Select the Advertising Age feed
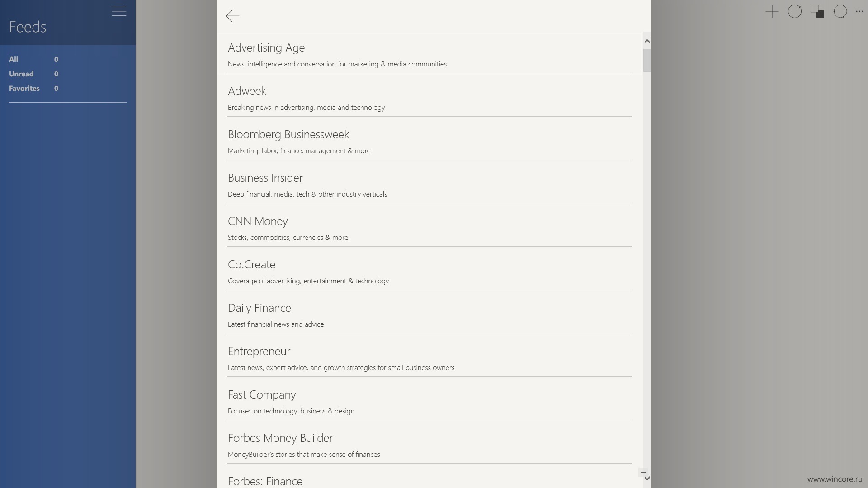868x488 pixels. pyautogui.click(x=429, y=54)
